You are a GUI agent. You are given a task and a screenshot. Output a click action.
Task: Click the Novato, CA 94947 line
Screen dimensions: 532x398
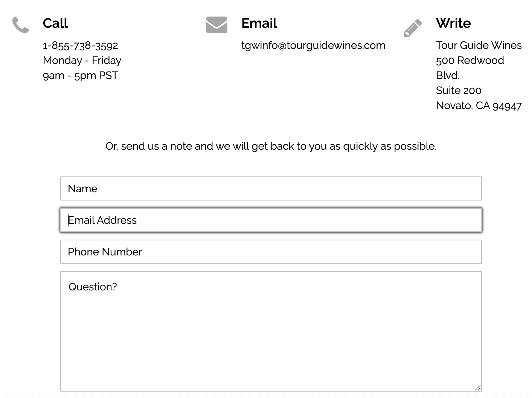click(x=479, y=106)
